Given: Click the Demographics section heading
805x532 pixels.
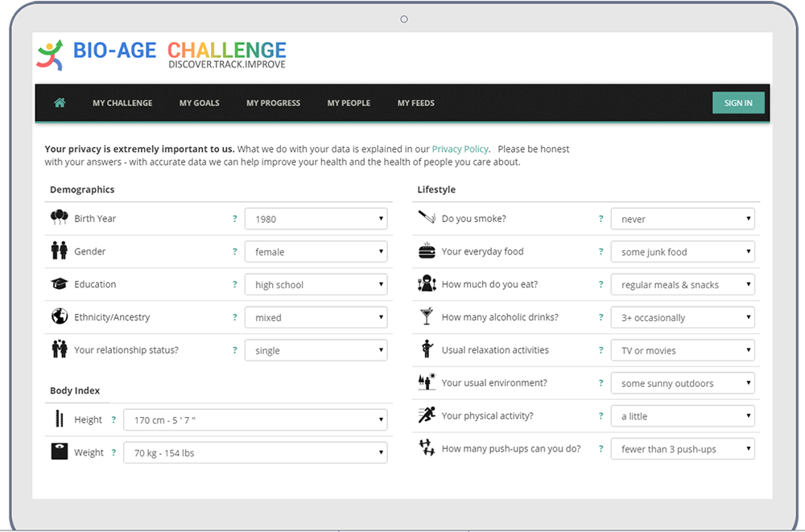Looking at the screenshot, I should pyautogui.click(x=82, y=189).
